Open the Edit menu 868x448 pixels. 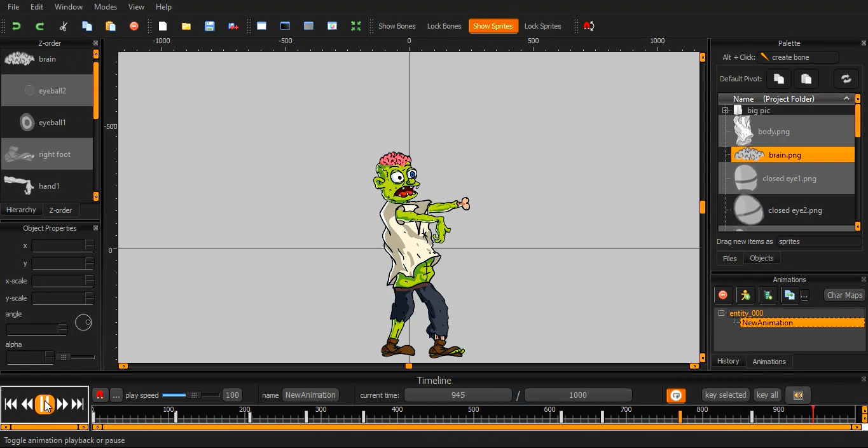click(x=37, y=7)
